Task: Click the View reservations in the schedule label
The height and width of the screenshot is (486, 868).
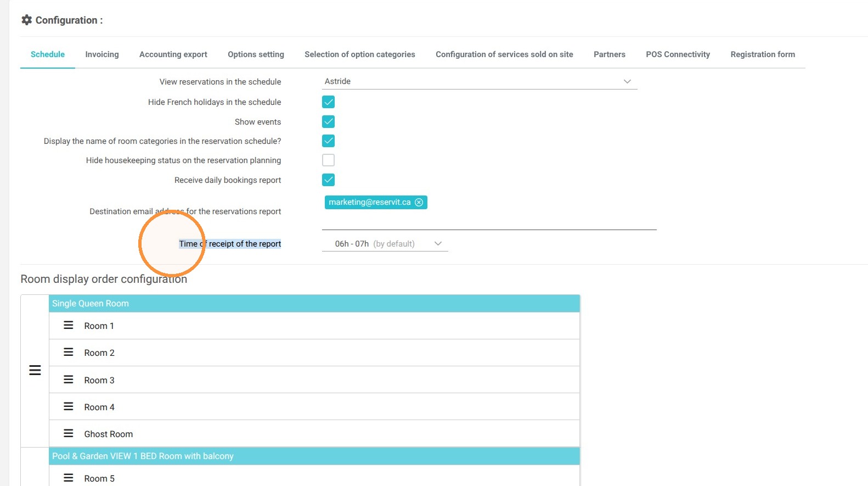Action: (x=220, y=82)
